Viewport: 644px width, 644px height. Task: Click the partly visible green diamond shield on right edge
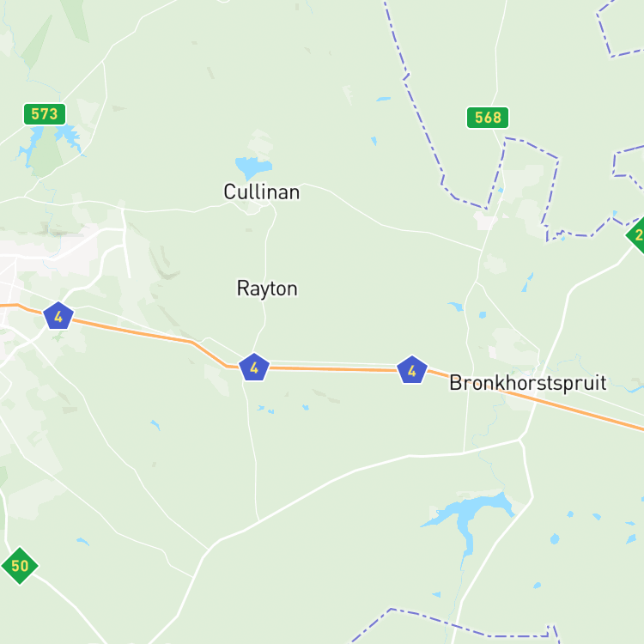click(635, 235)
